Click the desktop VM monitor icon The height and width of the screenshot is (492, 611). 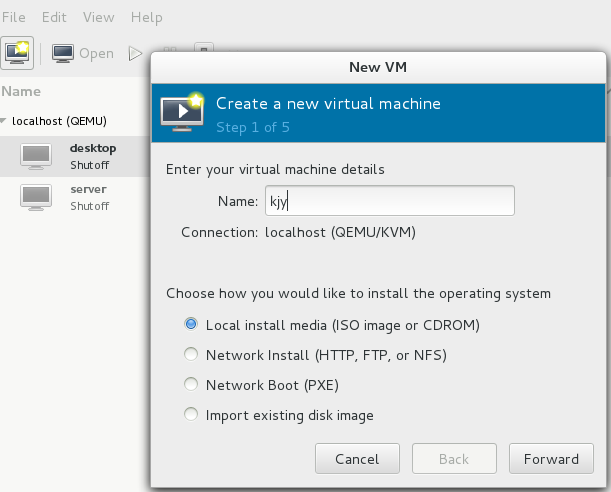tap(36, 156)
